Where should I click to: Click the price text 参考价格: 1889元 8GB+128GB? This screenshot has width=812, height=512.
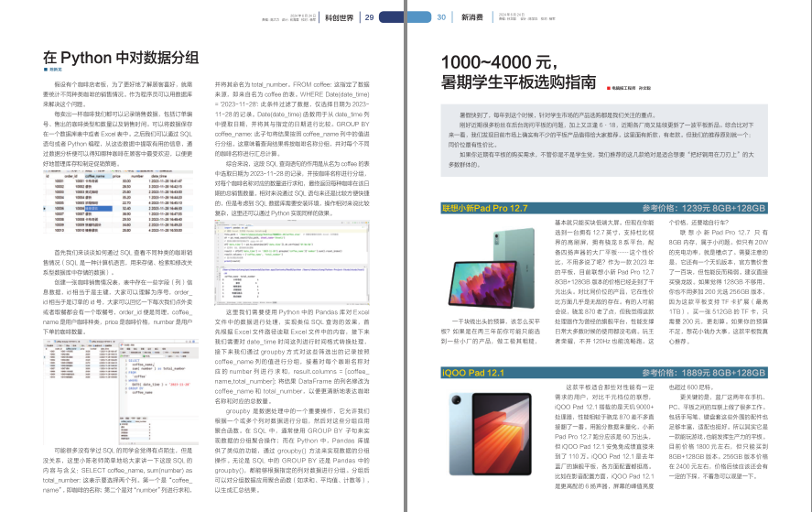704,373
